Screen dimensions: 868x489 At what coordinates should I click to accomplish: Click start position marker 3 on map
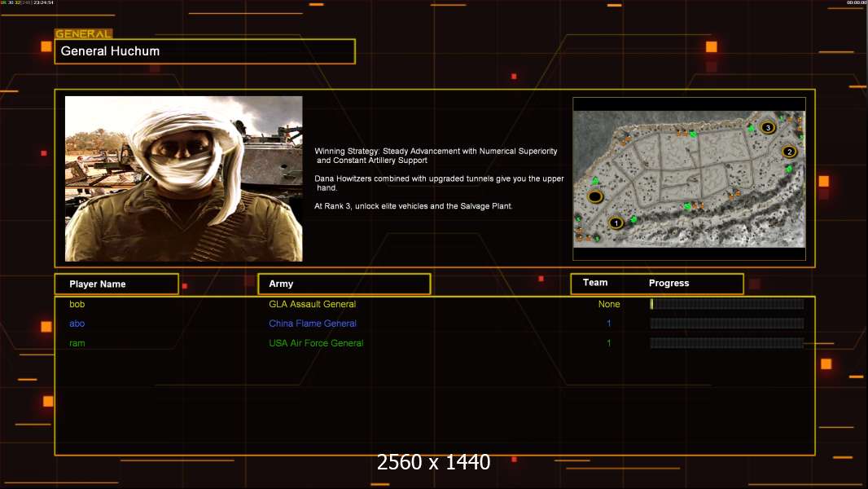[767, 127]
